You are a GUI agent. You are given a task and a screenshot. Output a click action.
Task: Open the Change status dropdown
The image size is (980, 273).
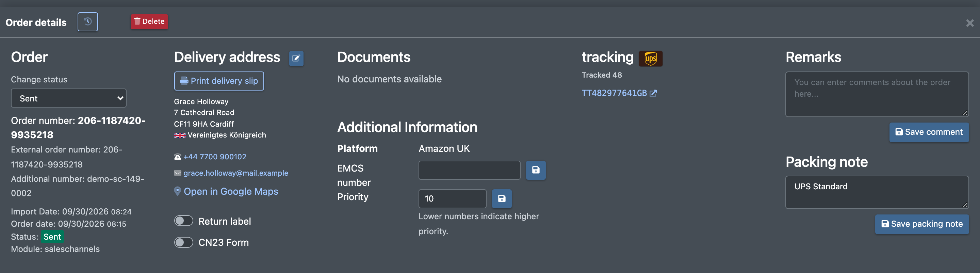click(68, 98)
